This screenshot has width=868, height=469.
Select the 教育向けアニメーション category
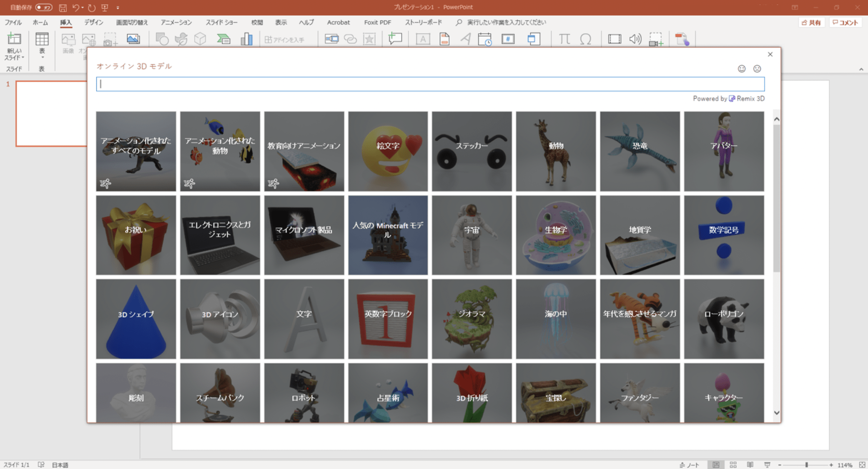click(304, 151)
